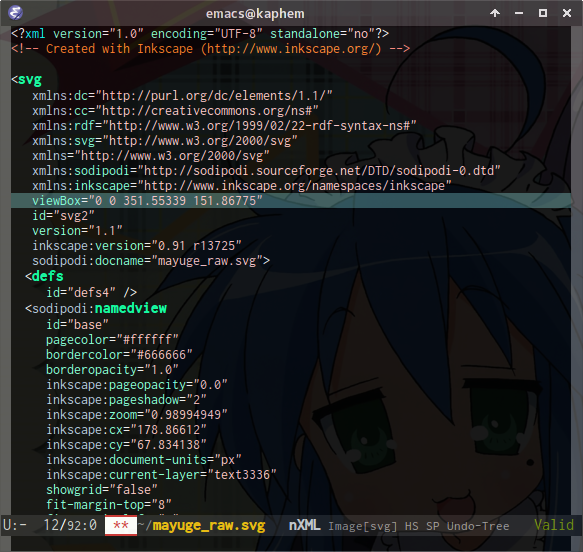Click the Undo-Tree minor mode label

(478, 526)
